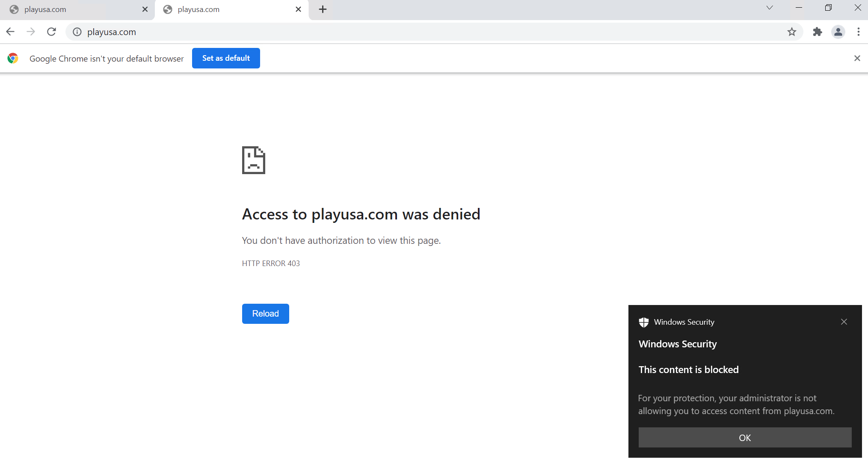Close the default browser notification bar
Image resolution: width=868 pixels, height=465 pixels.
(x=857, y=58)
